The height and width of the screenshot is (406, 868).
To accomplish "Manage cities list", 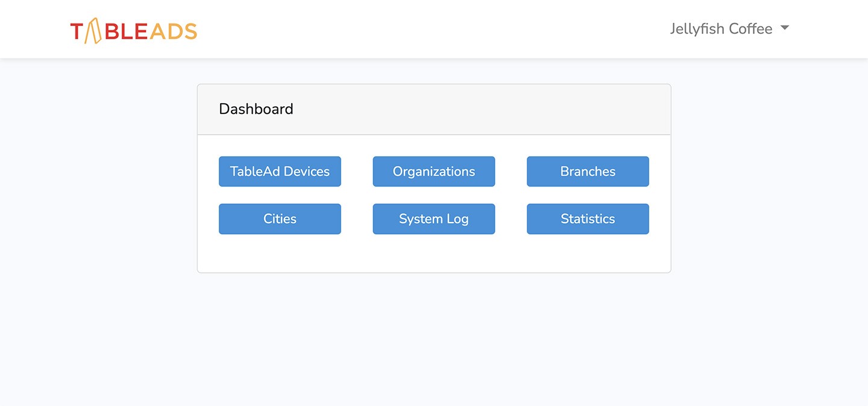I will [280, 218].
